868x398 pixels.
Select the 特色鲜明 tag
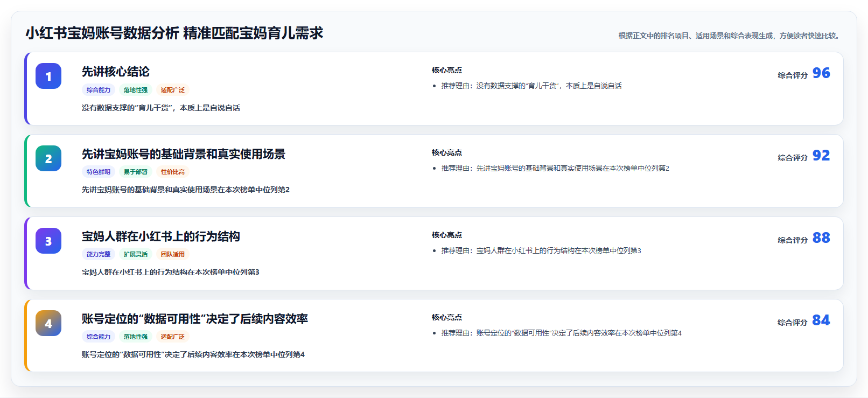[x=99, y=172]
